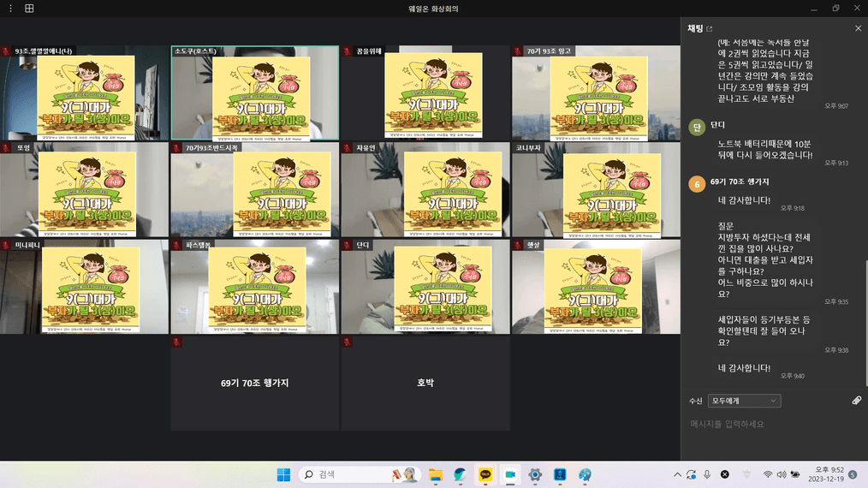Click 단디's avatar in chat
This screenshot has height=488, width=868.
point(697,127)
